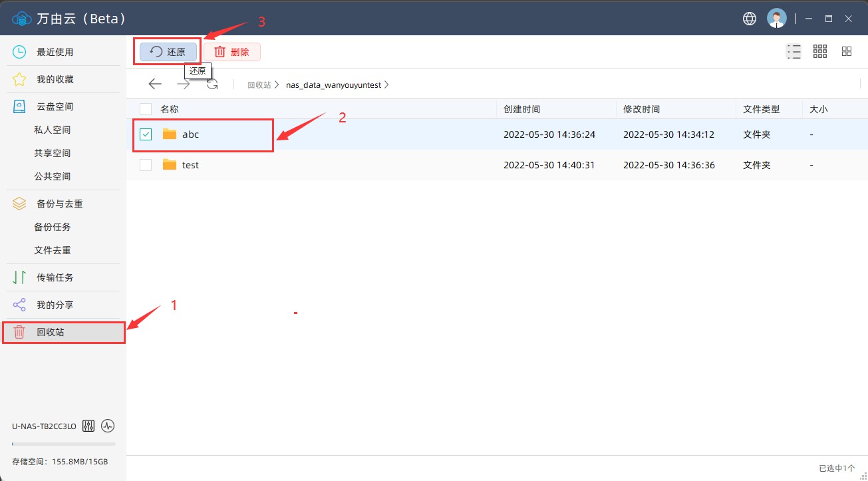Click the globe language icon
This screenshot has width=868, height=481.
(x=750, y=19)
